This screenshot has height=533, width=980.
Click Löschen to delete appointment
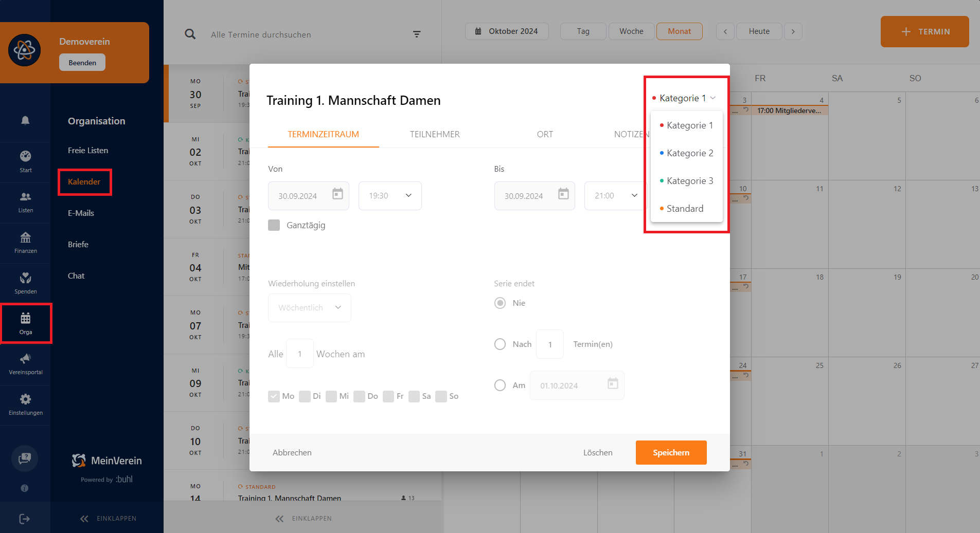tap(598, 452)
